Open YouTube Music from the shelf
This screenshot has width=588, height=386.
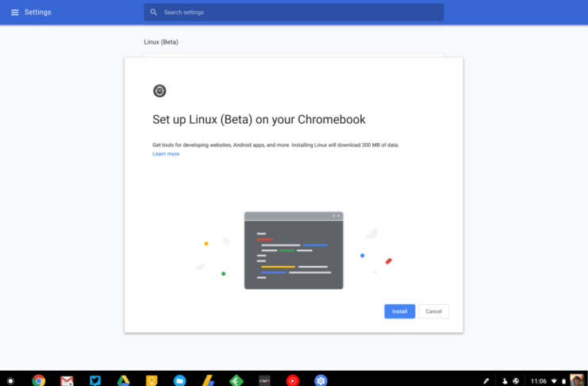coord(292,380)
